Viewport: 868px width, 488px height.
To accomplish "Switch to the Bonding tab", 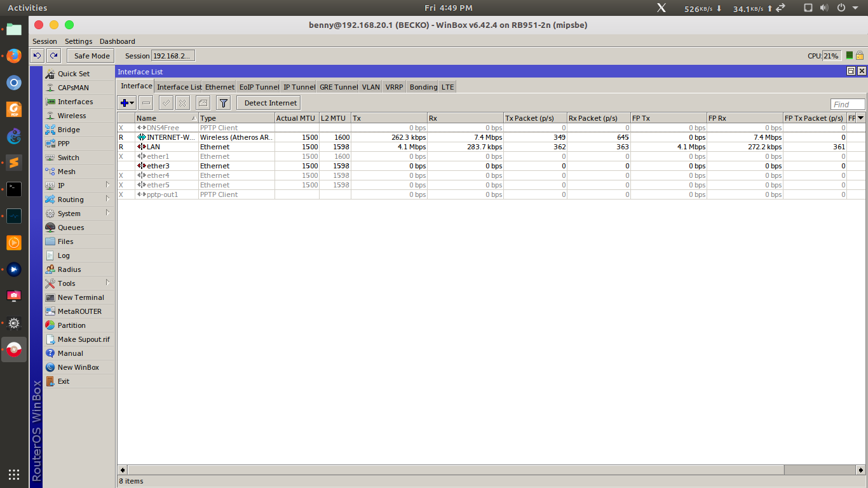I will (423, 87).
